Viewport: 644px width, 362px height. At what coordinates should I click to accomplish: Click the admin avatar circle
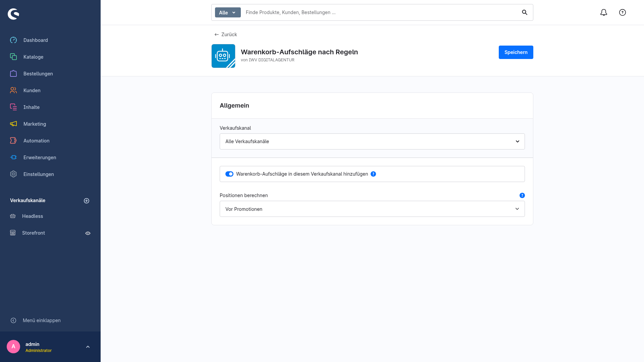click(x=13, y=347)
